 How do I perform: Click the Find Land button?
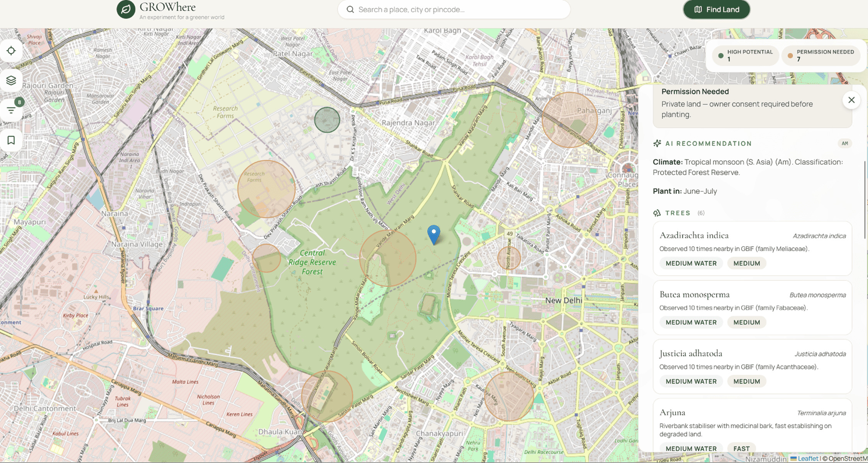pos(716,10)
